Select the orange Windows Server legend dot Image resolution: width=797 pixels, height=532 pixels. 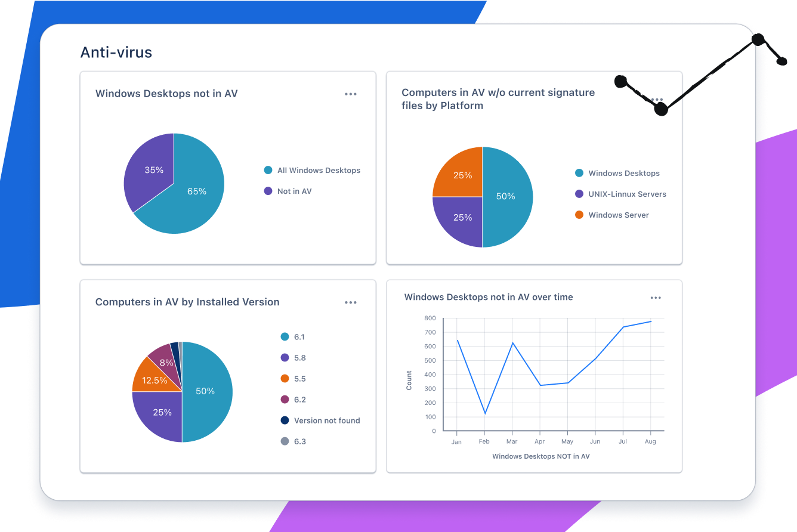pos(579,215)
